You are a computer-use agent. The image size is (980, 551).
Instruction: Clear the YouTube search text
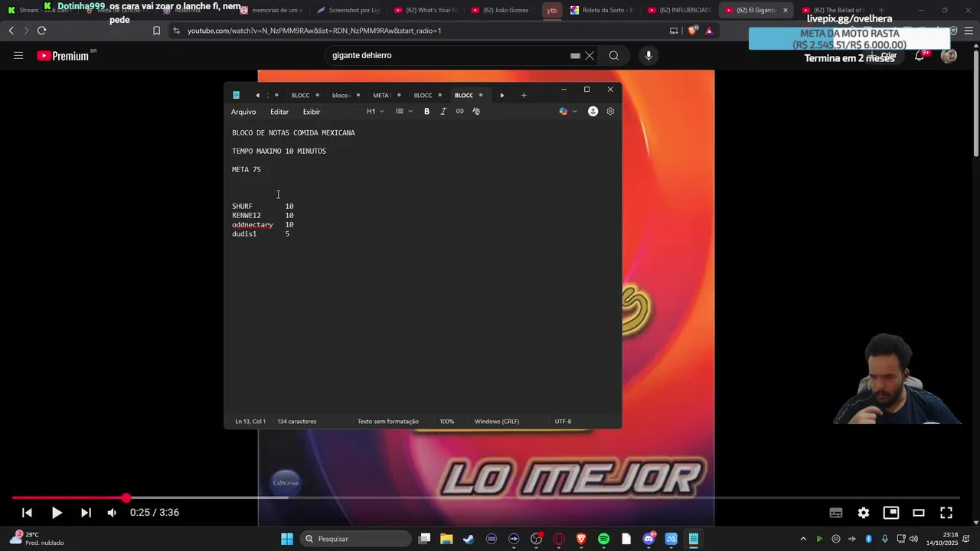pyautogui.click(x=590, y=56)
